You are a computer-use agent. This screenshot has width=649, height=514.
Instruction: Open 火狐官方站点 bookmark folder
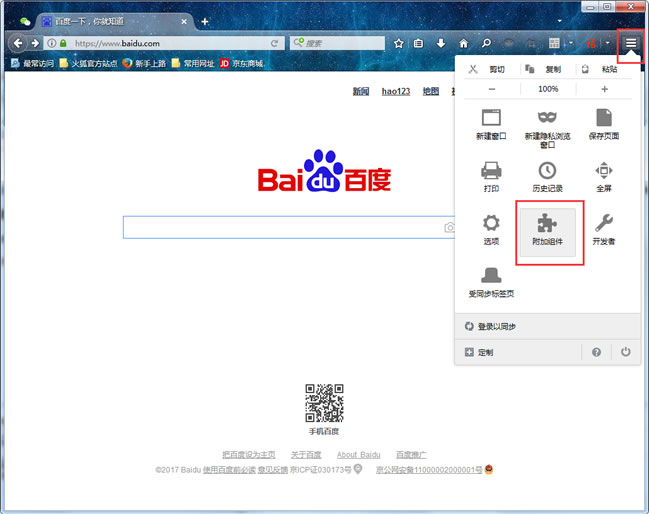pyautogui.click(x=88, y=63)
